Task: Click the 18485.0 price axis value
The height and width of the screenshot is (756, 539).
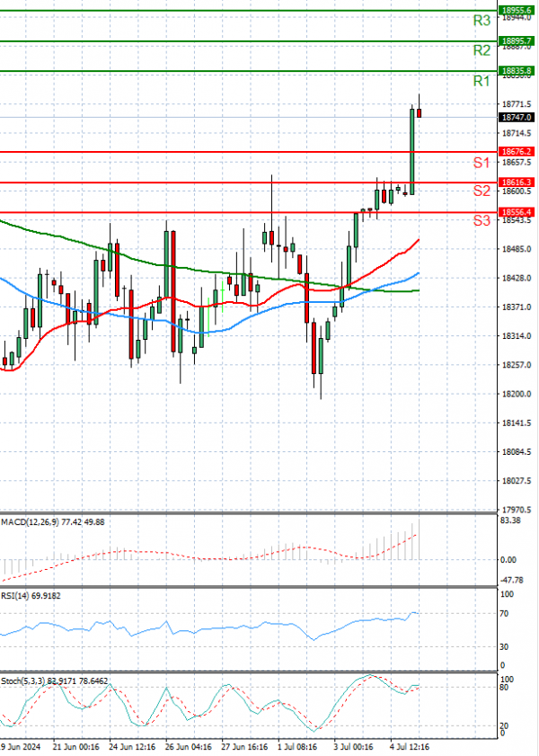Action: pyautogui.click(x=517, y=249)
